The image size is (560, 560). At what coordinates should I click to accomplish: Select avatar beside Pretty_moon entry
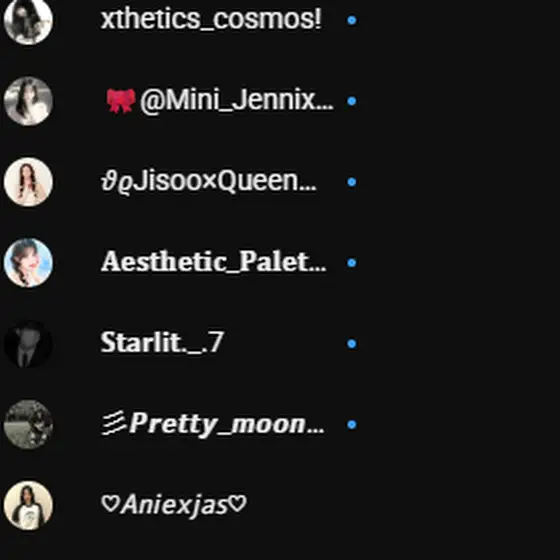point(28,424)
